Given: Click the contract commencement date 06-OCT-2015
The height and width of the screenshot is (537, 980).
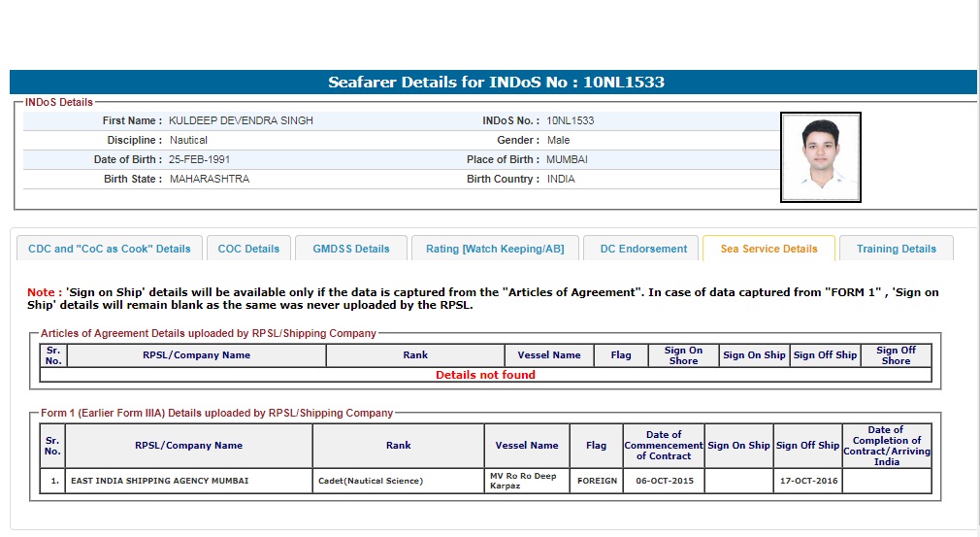Looking at the screenshot, I should click(x=663, y=482).
